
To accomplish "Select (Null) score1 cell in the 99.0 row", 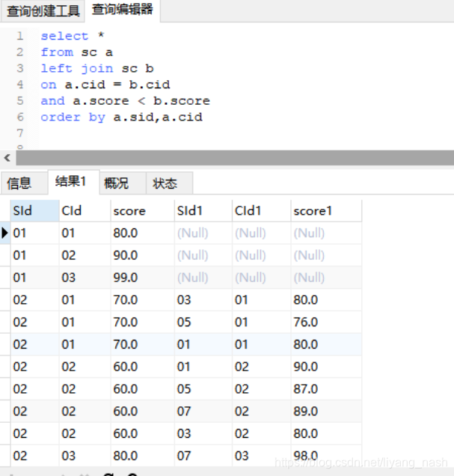I will [326, 278].
